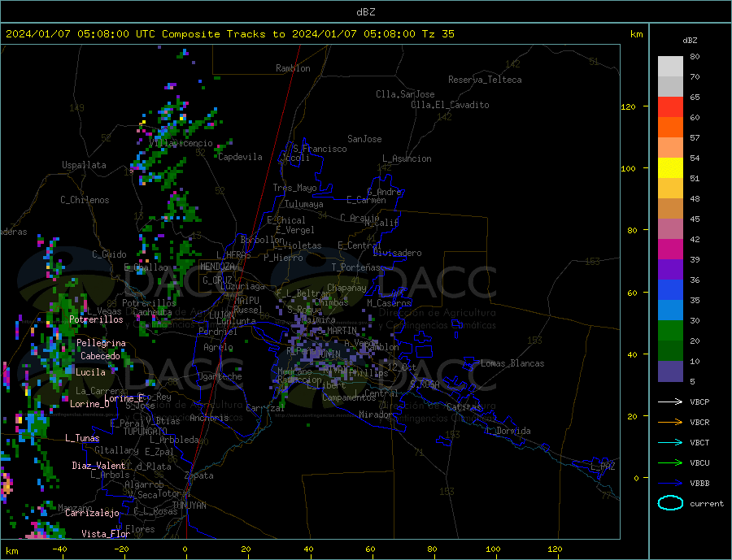
Task: Click the yellow 51-54 dBZ swatch
Action: pos(670,168)
